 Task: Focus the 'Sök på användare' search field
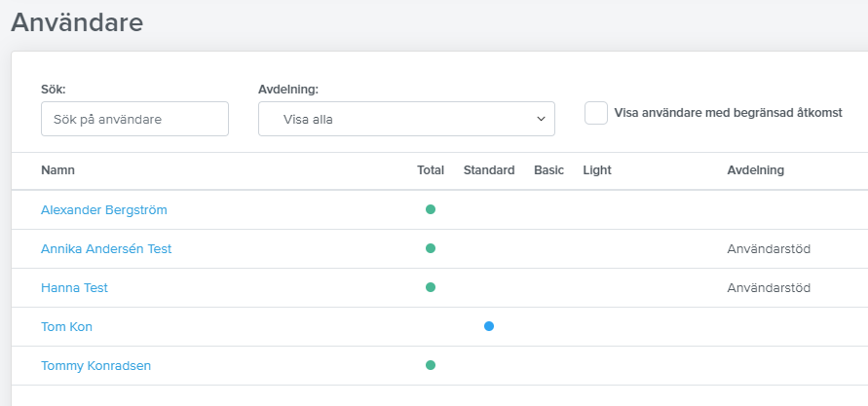(x=134, y=119)
